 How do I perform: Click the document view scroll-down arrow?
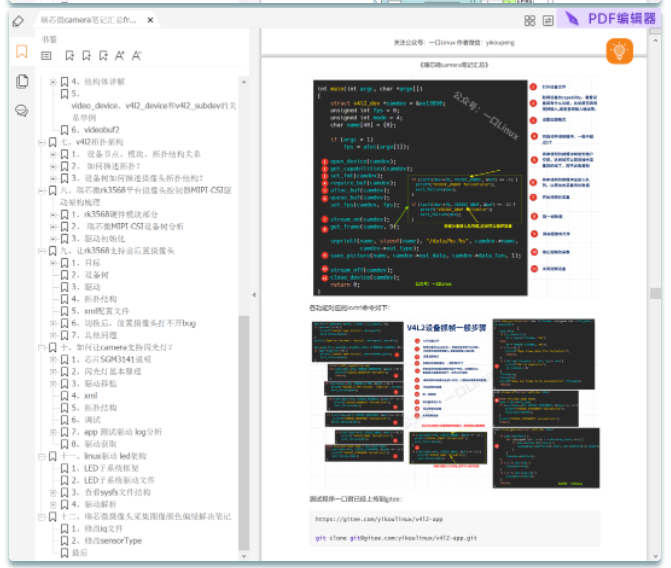point(655,555)
